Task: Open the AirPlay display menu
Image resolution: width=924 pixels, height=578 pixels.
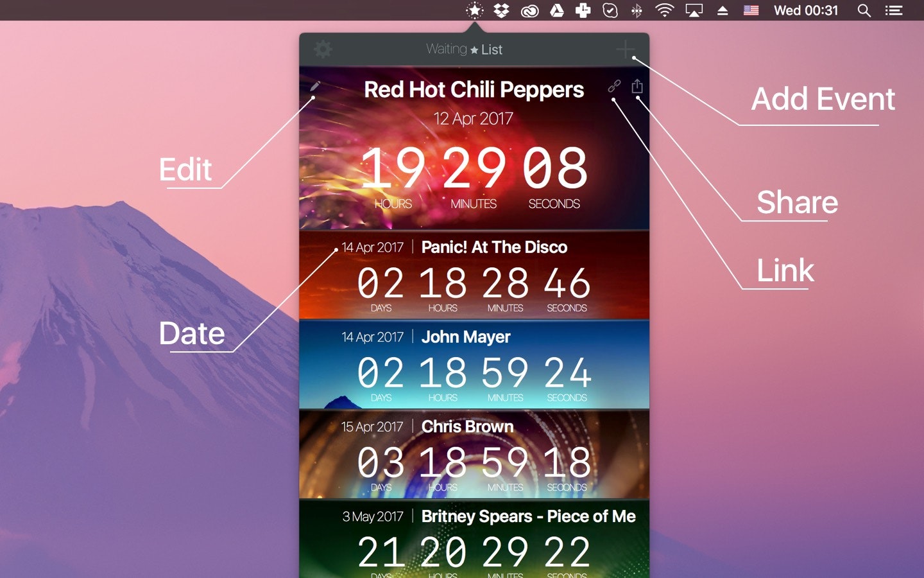Action: pyautogui.click(x=694, y=10)
